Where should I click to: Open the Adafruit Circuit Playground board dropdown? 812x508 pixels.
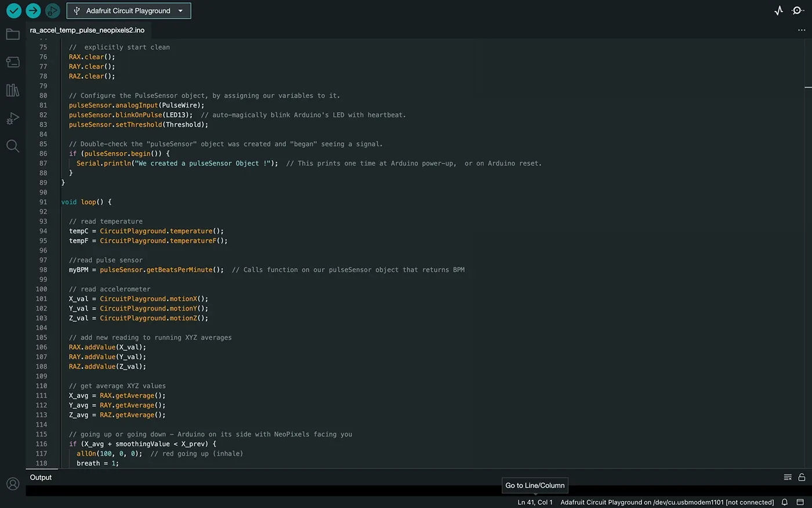click(129, 10)
